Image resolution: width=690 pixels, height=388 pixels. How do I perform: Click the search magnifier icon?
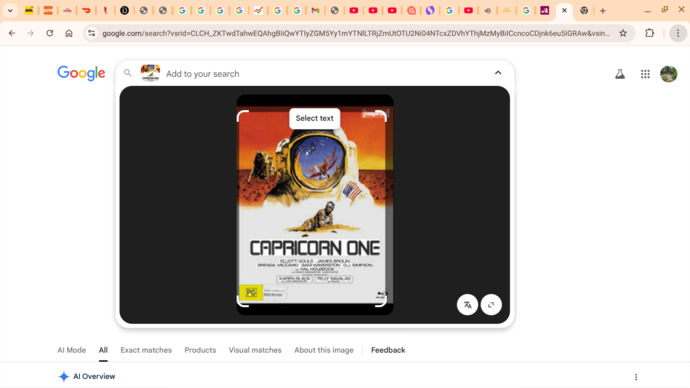click(x=127, y=73)
